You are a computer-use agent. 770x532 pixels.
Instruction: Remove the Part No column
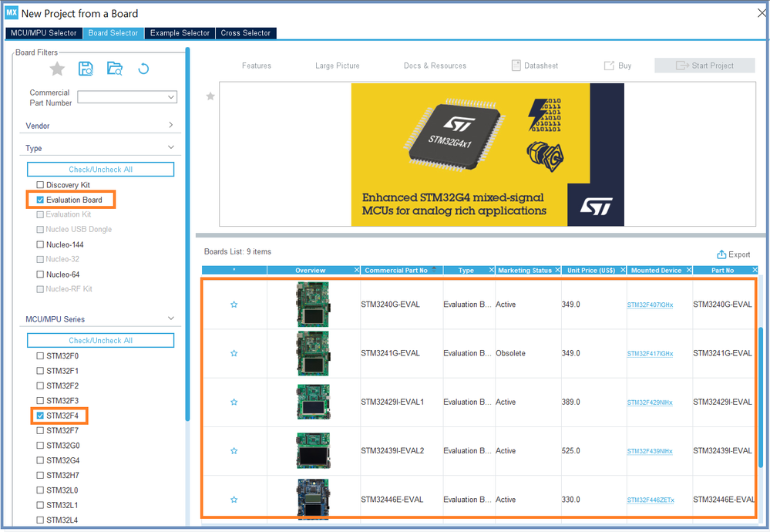click(755, 270)
